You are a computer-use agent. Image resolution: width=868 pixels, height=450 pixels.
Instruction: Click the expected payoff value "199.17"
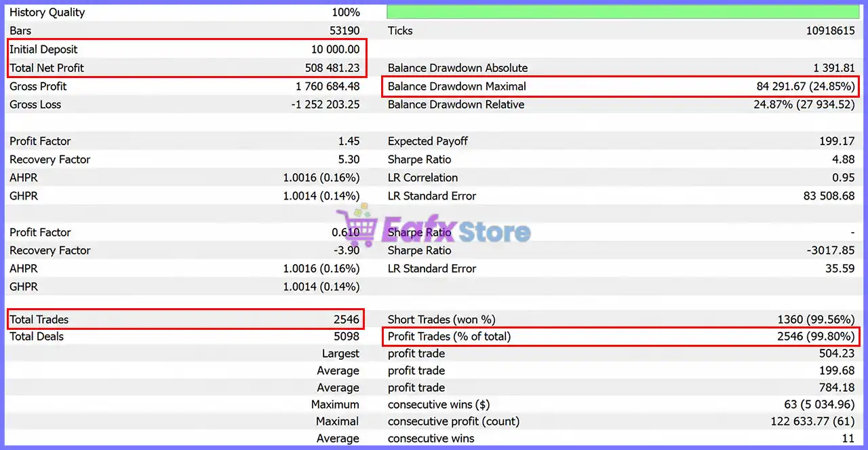point(837,141)
